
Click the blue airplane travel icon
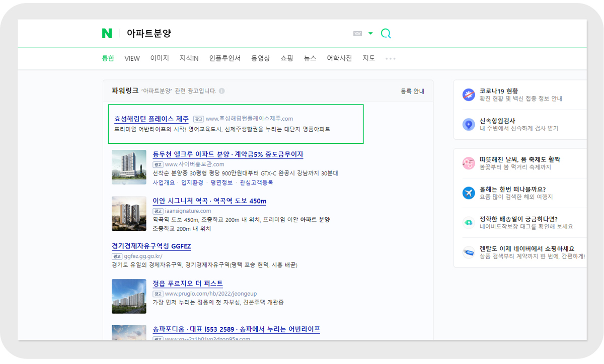[469, 193]
